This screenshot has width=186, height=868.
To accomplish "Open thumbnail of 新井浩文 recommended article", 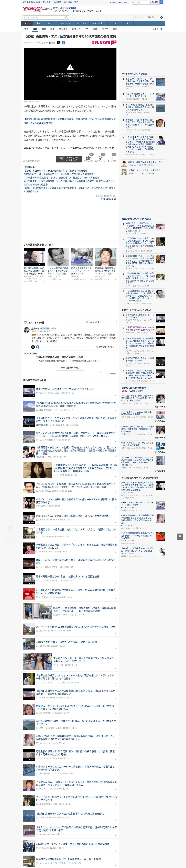I will [x=106, y=257].
